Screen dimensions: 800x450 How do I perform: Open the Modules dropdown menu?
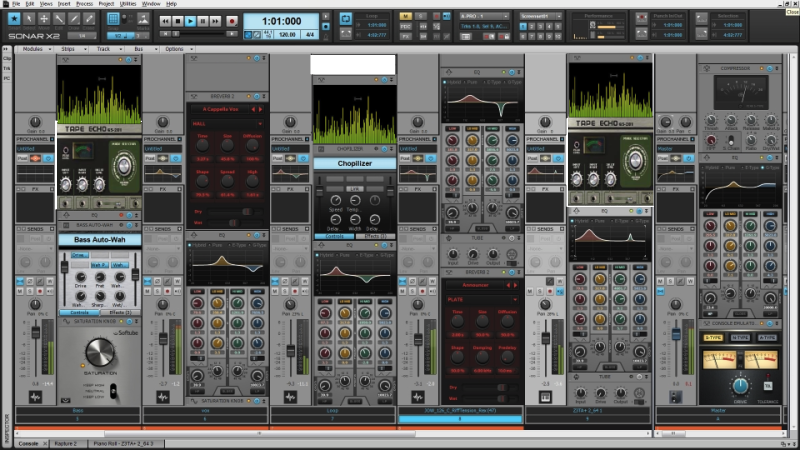click(x=34, y=48)
